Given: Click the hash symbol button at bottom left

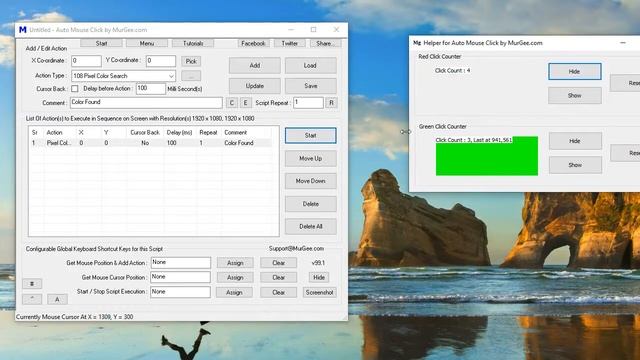Looking at the screenshot, I should click(32, 284).
